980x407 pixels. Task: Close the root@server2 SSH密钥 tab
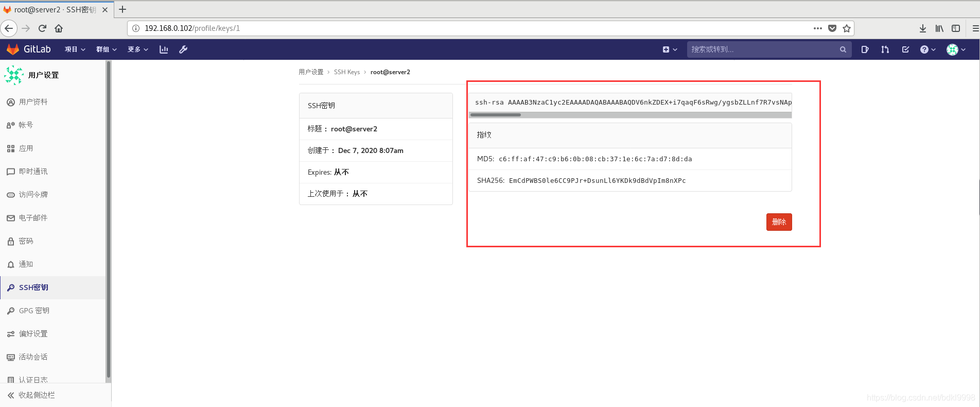pyautogui.click(x=105, y=10)
